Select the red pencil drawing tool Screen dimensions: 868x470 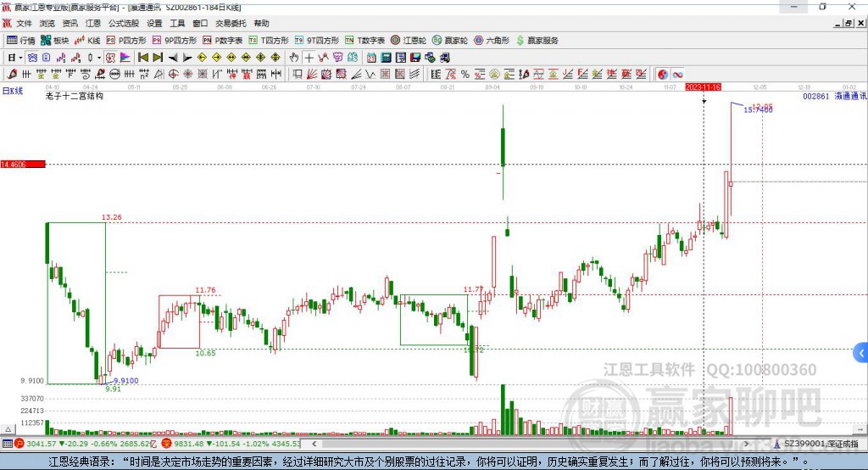pyautogui.click(x=12, y=75)
